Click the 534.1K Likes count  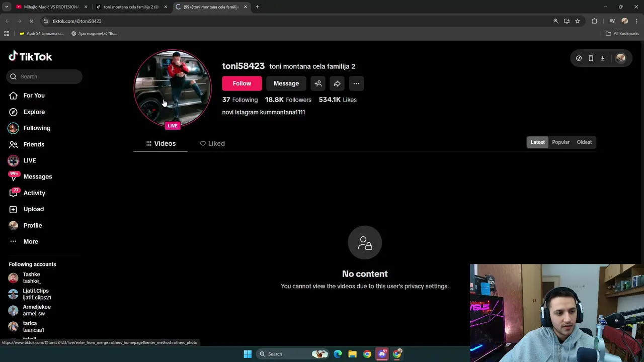338,100
